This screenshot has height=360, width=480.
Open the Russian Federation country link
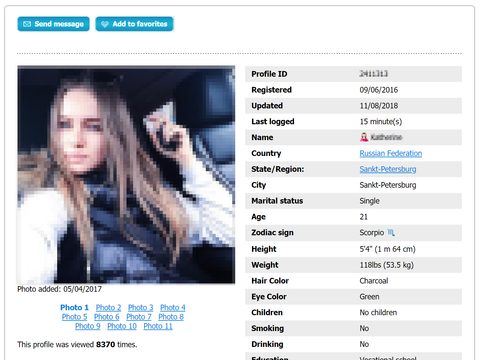(391, 153)
